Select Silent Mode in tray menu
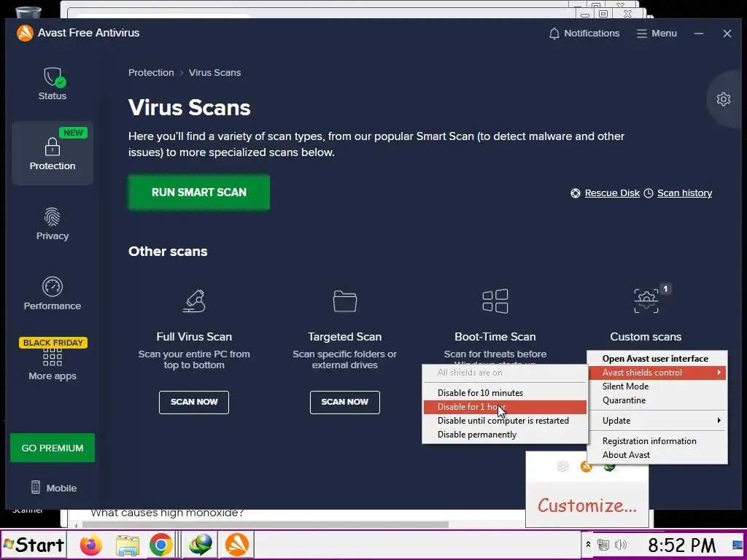The height and width of the screenshot is (560, 747). 657,386
